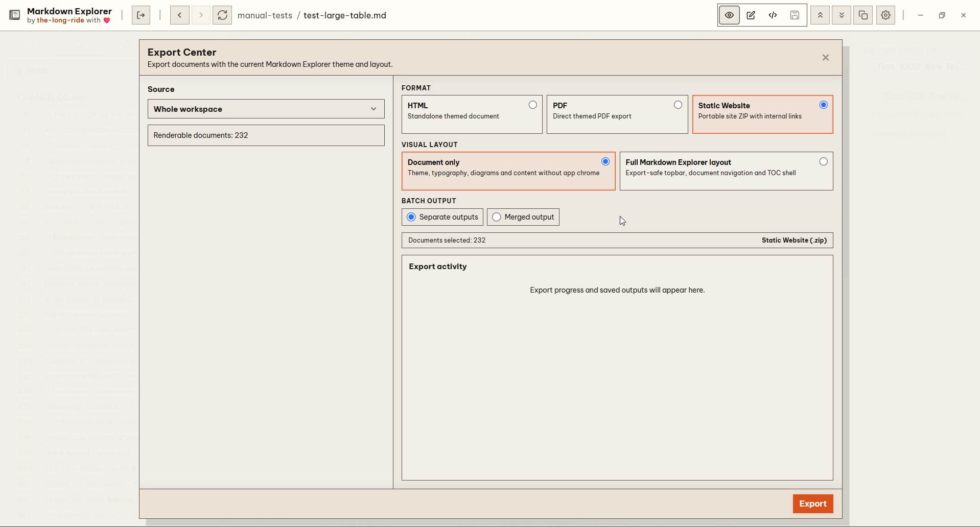Open settings gear in top toolbar
This screenshot has width=980, height=527.
point(885,15)
